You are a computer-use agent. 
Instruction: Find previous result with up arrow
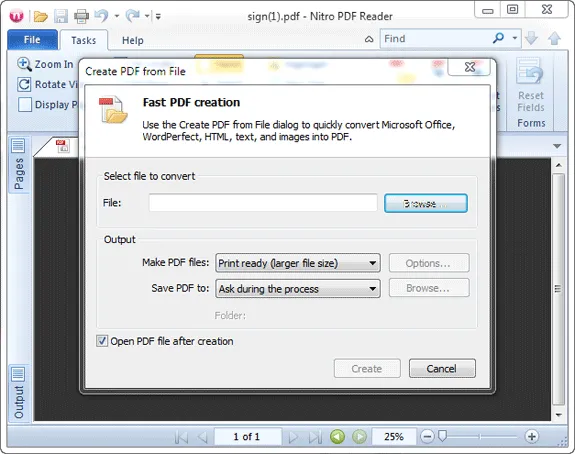tap(554, 38)
